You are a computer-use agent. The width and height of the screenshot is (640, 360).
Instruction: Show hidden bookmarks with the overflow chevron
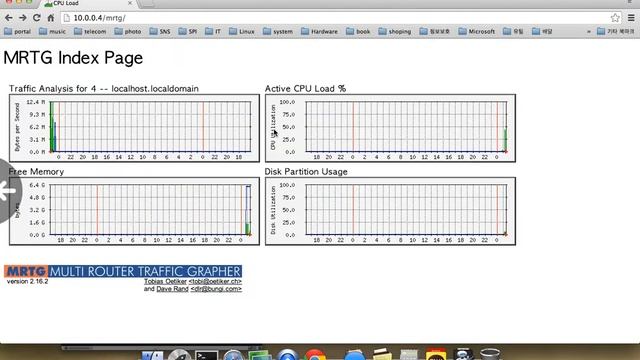[589, 31]
